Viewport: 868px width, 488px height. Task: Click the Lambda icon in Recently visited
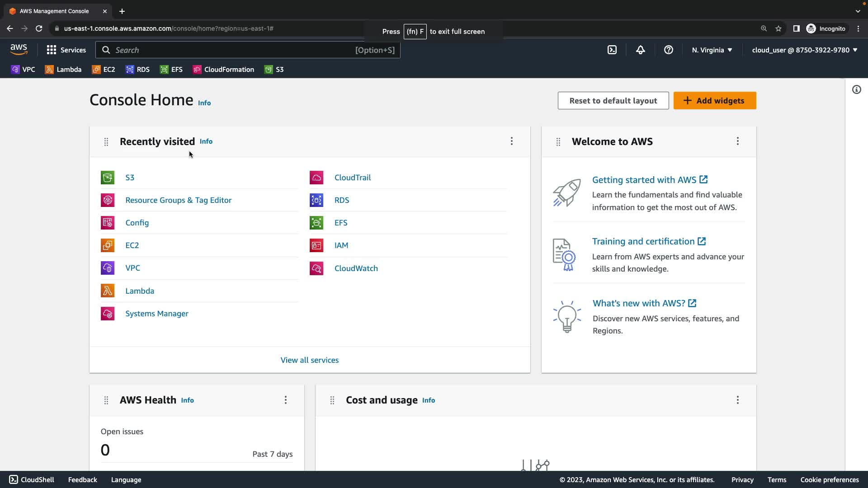(108, 291)
